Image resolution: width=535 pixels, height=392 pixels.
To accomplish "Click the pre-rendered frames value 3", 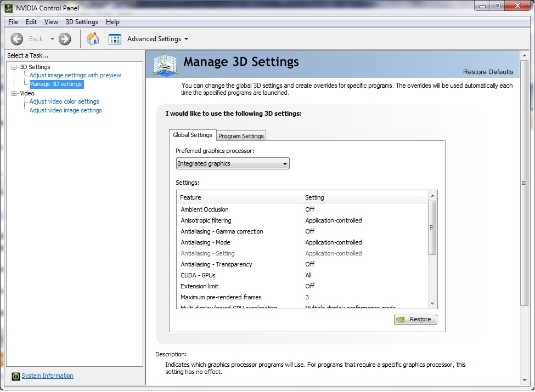I will pyautogui.click(x=307, y=297).
